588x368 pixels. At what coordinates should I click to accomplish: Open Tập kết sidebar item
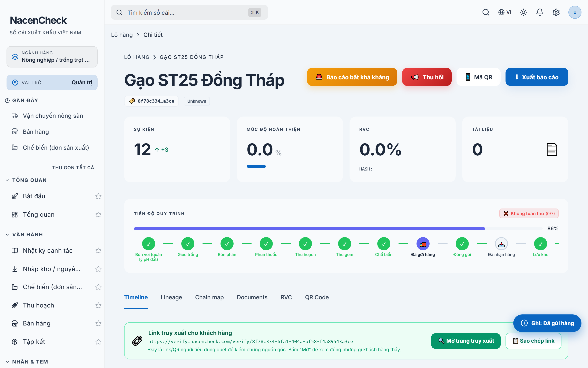pyautogui.click(x=34, y=341)
